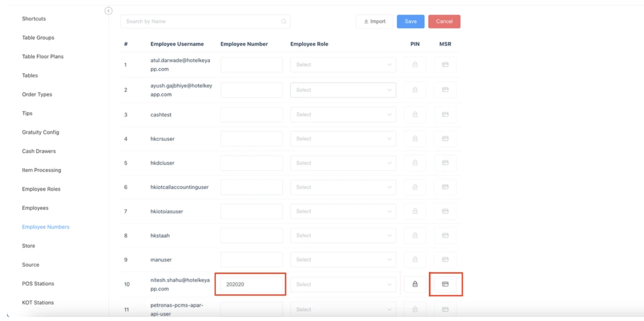Click the Import button

tap(374, 22)
